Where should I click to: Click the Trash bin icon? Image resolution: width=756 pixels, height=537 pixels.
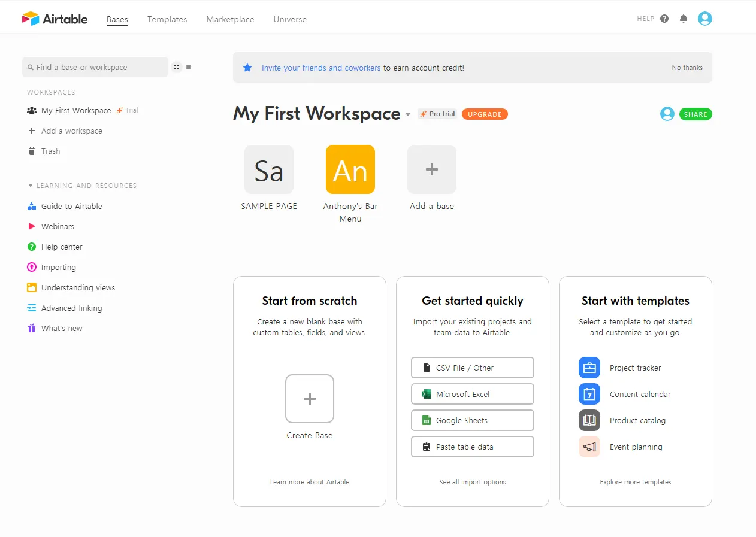point(32,151)
